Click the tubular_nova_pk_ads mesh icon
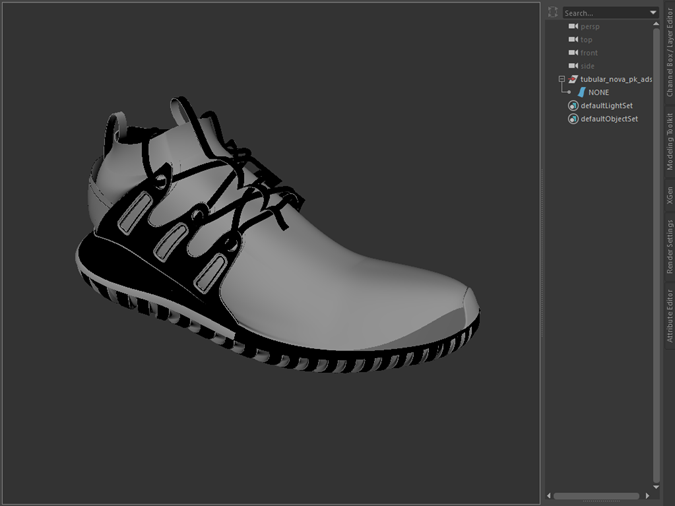675x506 pixels. point(573,79)
